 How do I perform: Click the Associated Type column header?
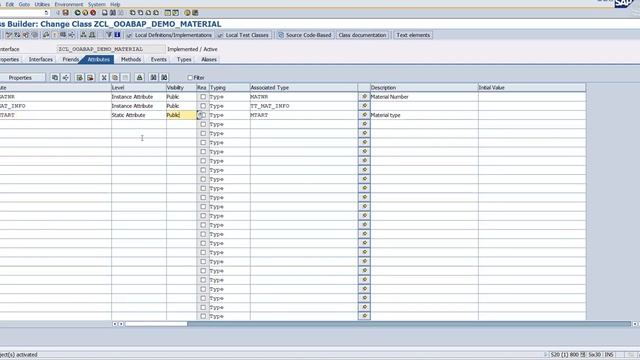pos(304,87)
